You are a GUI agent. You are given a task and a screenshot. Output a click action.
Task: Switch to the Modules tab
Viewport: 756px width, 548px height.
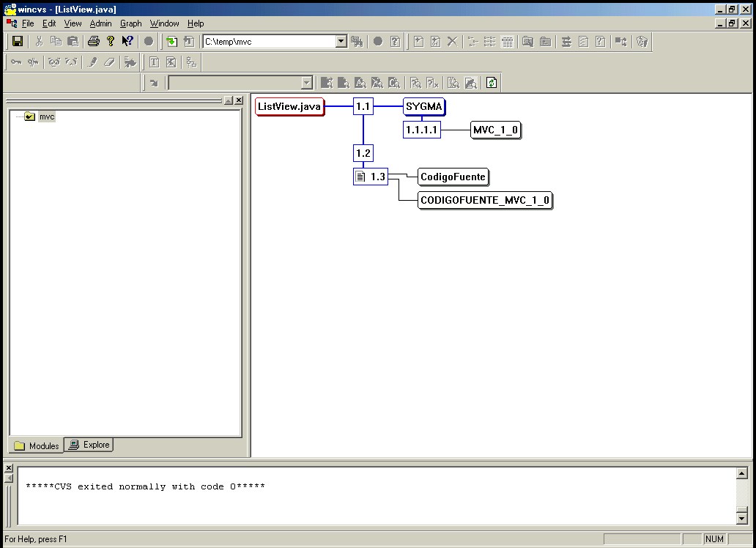(37, 445)
